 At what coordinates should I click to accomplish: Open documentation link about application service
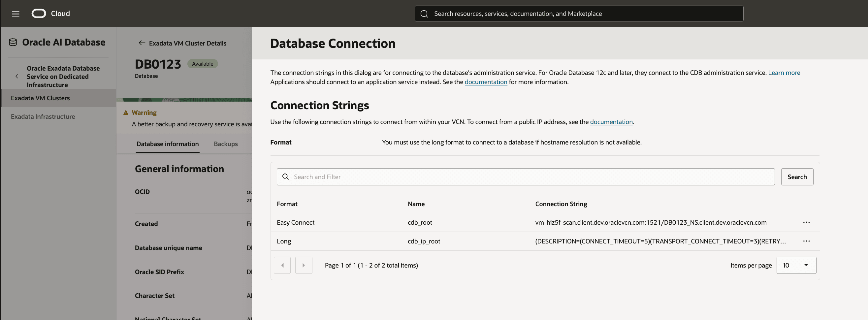(x=486, y=82)
